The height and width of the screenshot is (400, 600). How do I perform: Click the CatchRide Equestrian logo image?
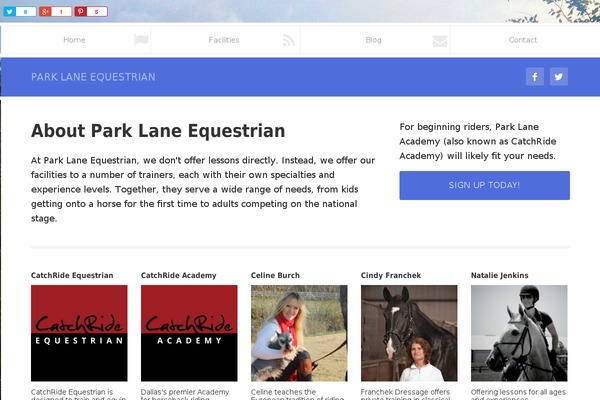pyautogui.click(x=79, y=333)
